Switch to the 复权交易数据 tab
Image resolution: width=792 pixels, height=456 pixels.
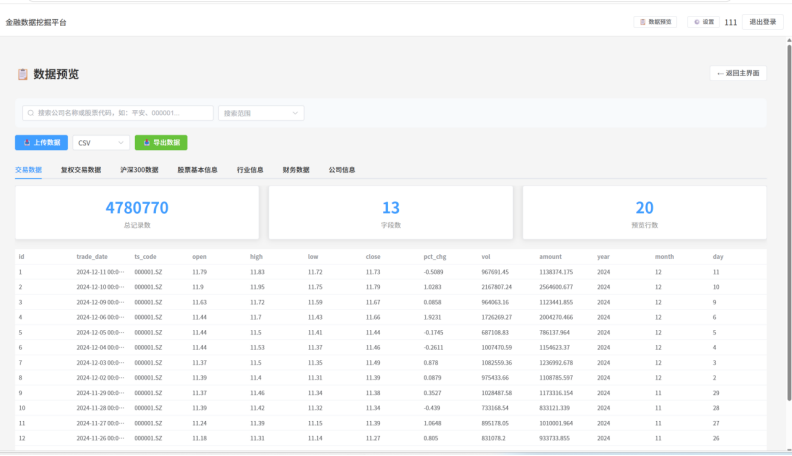pyautogui.click(x=81, y=170)
